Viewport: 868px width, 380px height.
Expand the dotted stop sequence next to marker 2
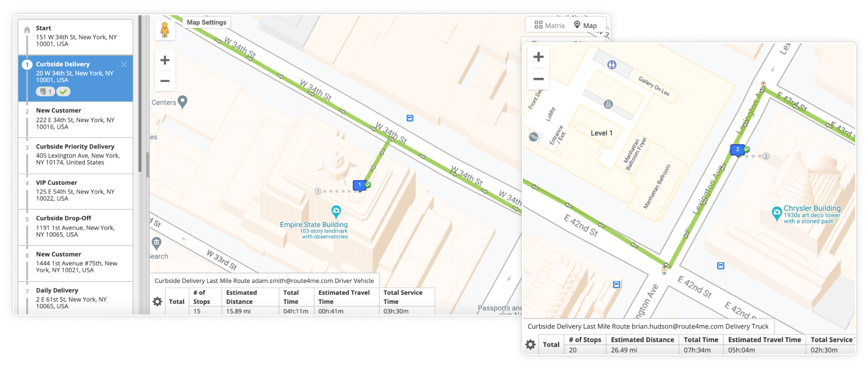click(753, 156)
